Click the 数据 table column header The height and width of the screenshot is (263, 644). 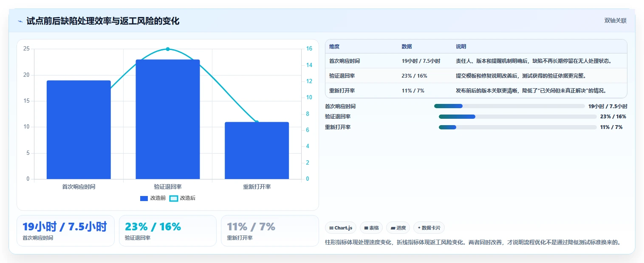tap(407, 47)
